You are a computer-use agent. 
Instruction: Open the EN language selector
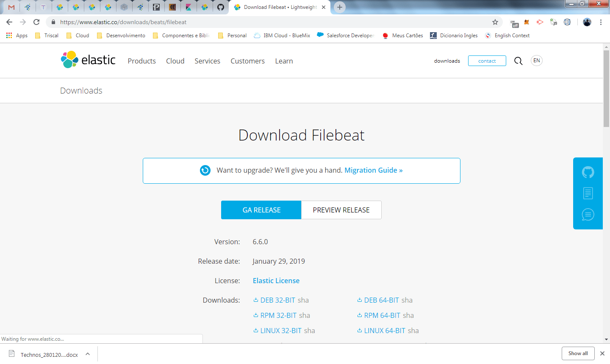pyautogui.click(x=537, y=61)
